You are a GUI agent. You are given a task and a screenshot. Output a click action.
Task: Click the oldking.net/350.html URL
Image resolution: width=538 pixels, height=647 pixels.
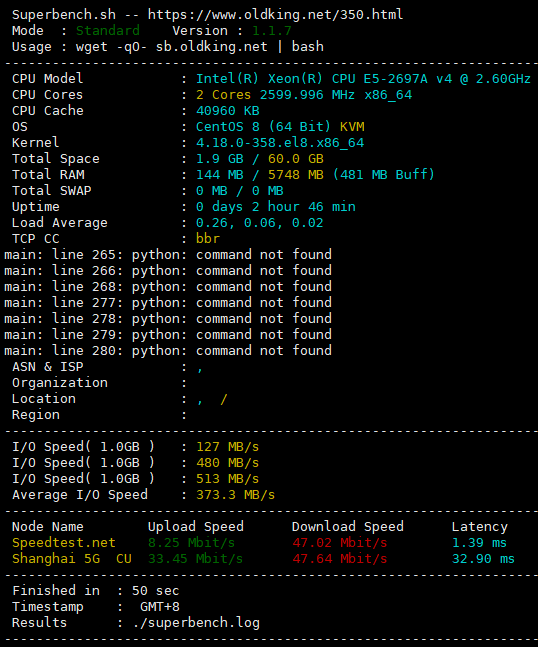pyautogui.click(x=275, y=15)
